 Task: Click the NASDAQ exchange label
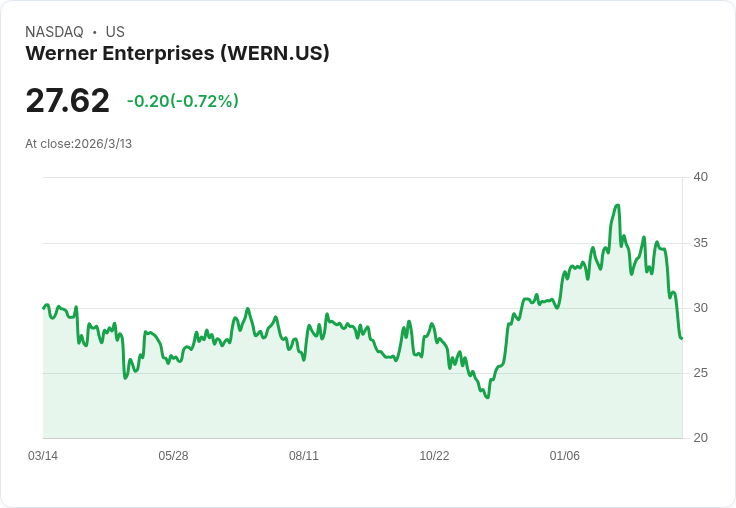pyautogui.click(x=54, y=32)
